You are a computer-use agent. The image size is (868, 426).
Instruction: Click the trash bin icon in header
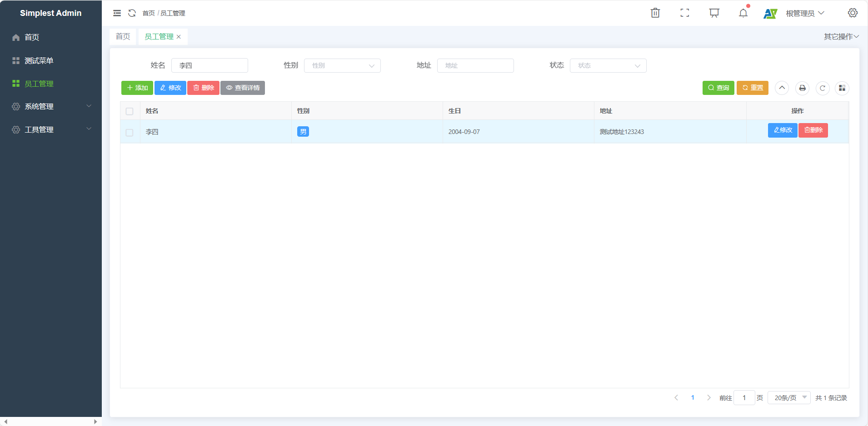tap(655, 13)
